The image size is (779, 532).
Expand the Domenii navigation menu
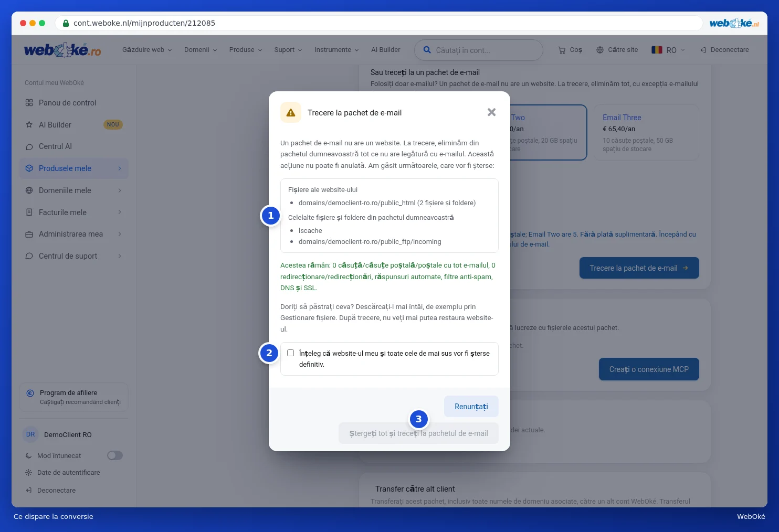[201, 50]
